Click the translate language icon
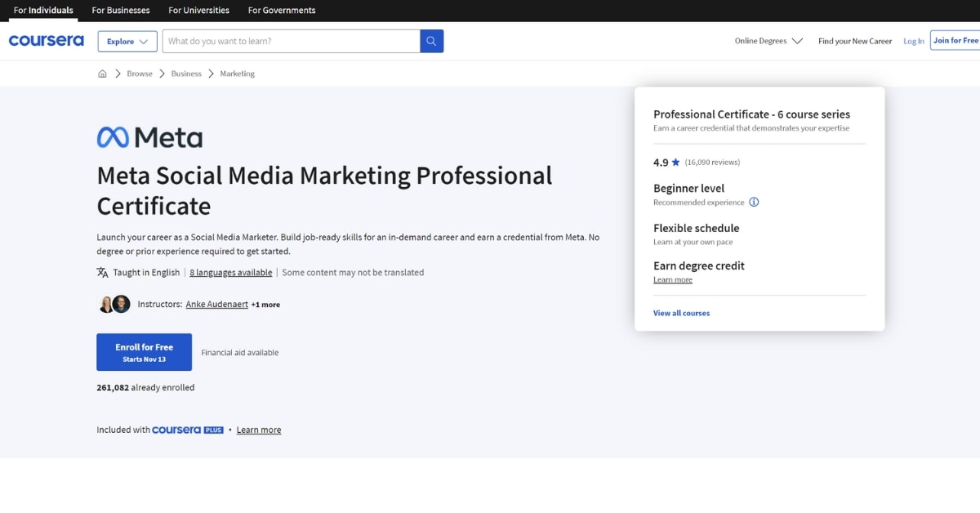The image size is (980, 513). tap(102, 272)
